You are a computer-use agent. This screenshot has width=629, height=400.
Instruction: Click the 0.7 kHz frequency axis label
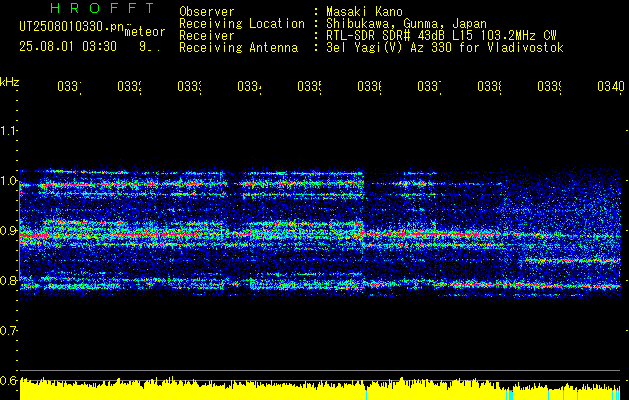pyautogui.click(x=9, y=331)
